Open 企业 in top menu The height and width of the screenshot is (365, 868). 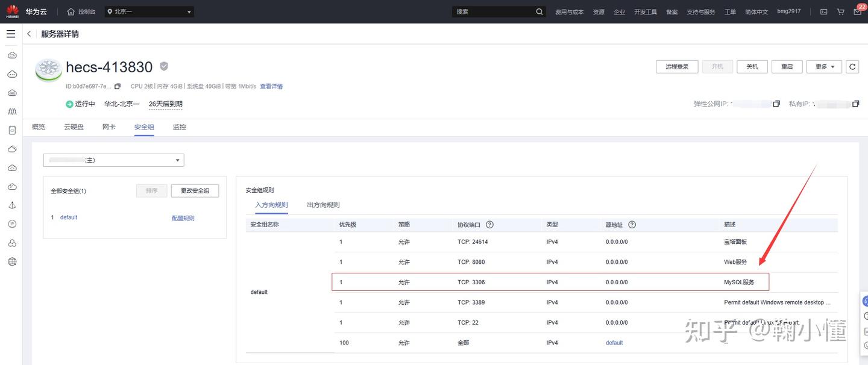pyautogui.click(x=619, y=12)
